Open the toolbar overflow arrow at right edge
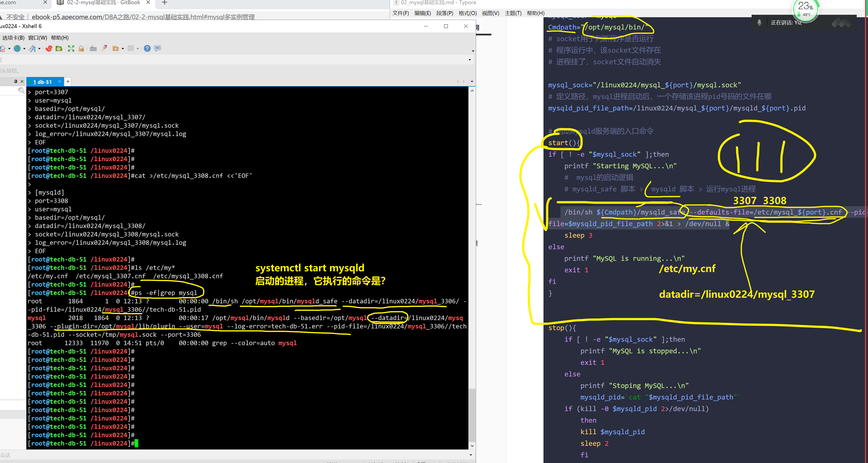 (x=473, y=51)
